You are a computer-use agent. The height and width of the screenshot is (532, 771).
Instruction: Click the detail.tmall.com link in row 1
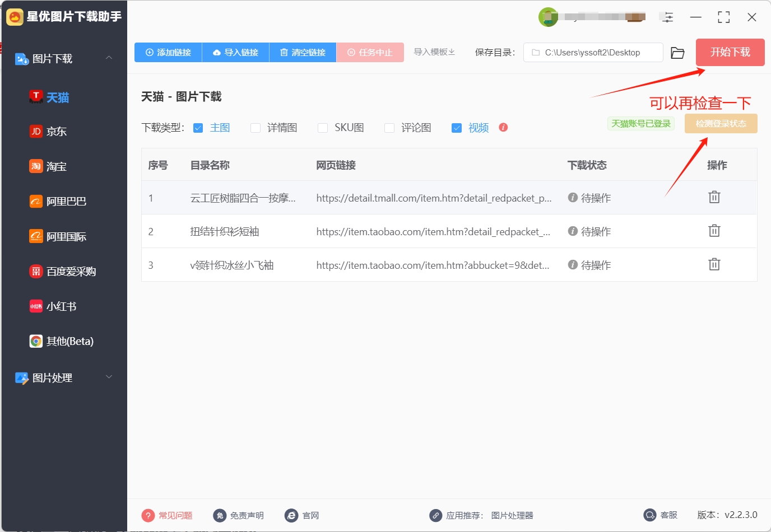(434, 198)
